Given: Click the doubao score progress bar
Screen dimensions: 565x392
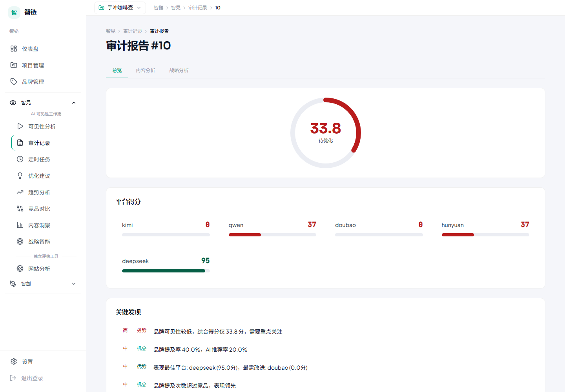Looking at the screenshot, I should click(x=379, y=235).
